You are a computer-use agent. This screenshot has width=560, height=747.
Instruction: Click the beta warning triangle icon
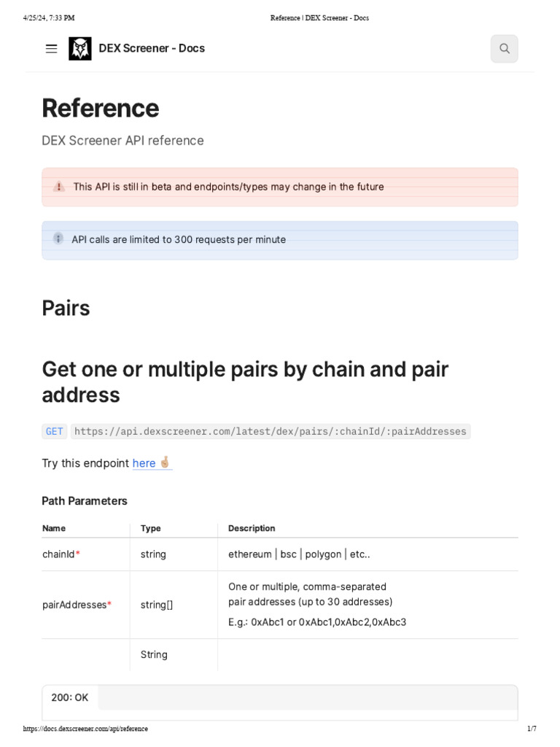coord(59,187)
